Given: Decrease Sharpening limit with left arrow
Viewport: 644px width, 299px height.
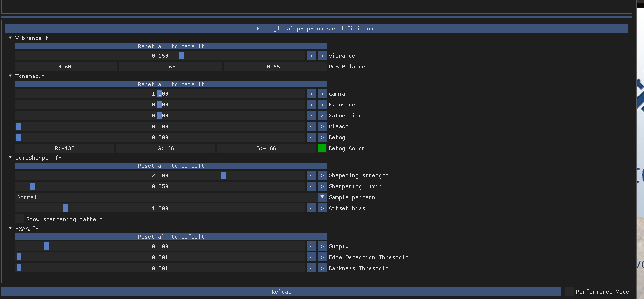Looking at the screenshot, I should pyautogui.click(x=311, y=186).
